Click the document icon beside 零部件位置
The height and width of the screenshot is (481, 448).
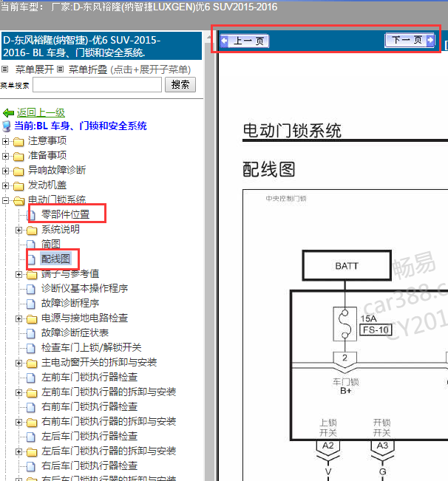tap(31, 215)
